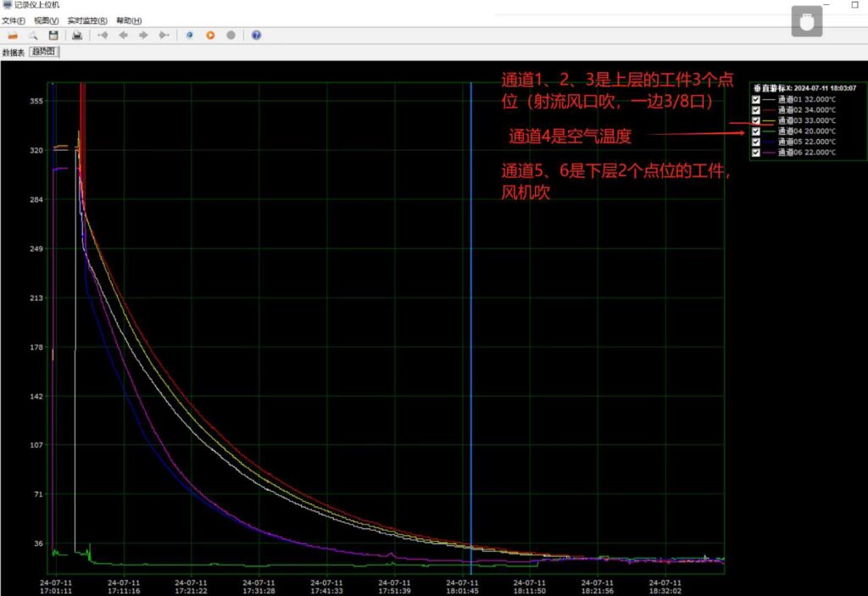Open the blue help question icon
868x596 pixels.
click(x=256, y=36)
